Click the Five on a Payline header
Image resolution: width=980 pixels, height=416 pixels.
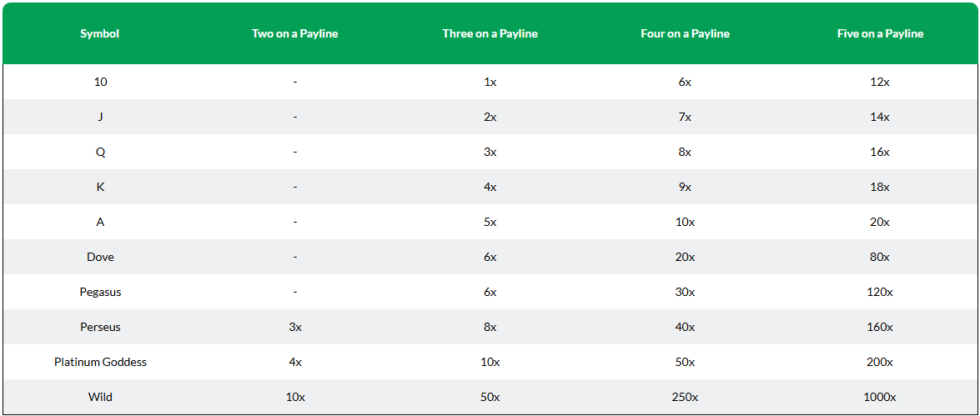[x=880, y=33]
